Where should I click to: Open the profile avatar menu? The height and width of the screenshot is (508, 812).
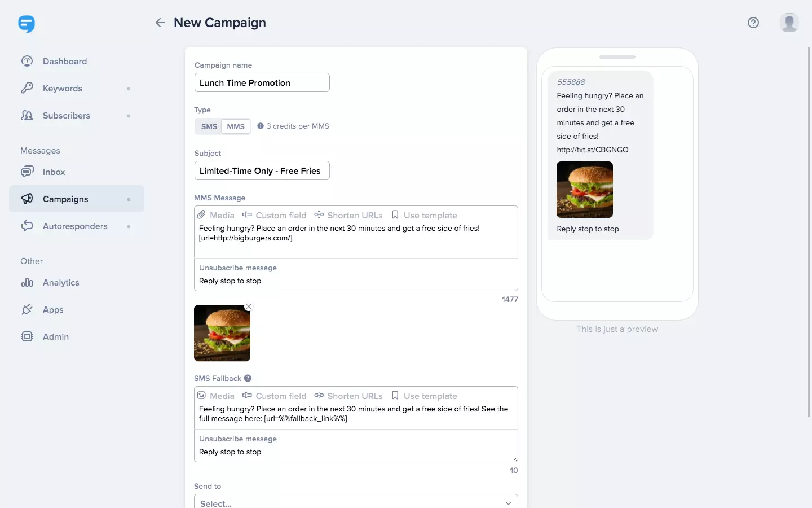[788, 23]
